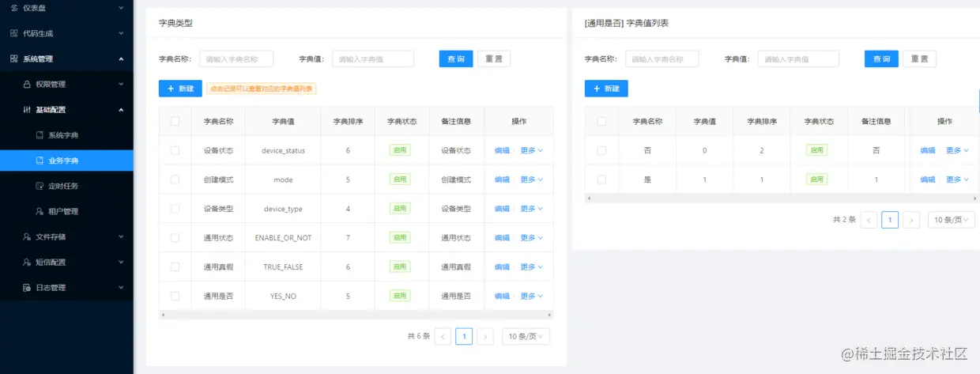Click 重置 button in 字典值列表 panel
Screen dimensions: 980x374
coord(919,59)
